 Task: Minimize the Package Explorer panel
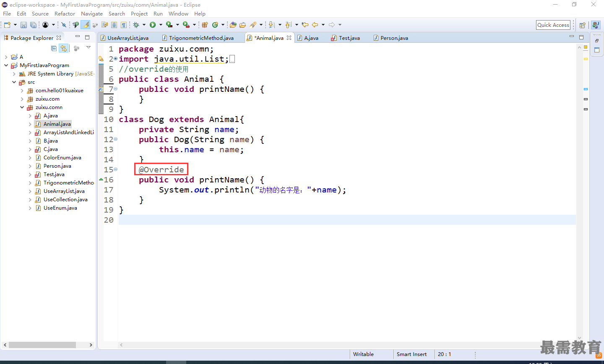click(78, 37)
